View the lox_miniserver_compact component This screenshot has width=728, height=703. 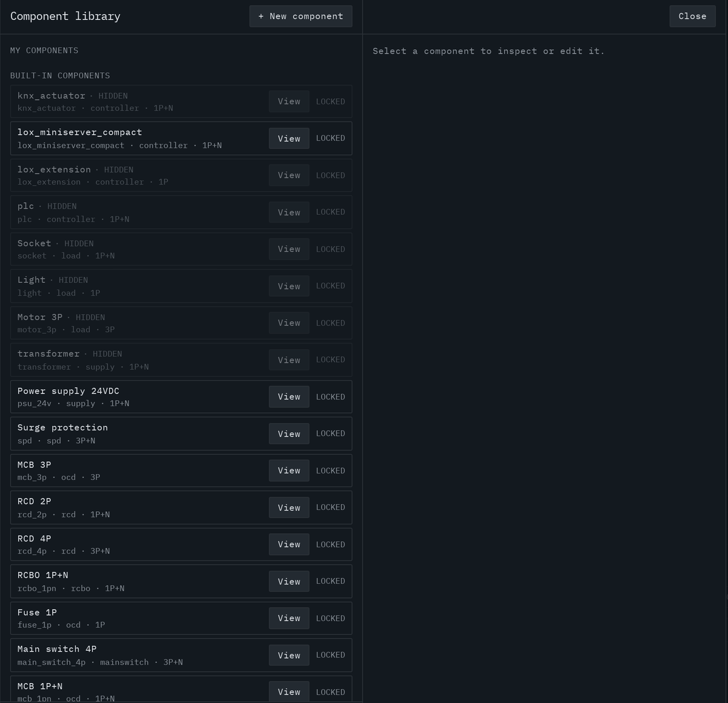pyautogui.click(x=289, y=138)
